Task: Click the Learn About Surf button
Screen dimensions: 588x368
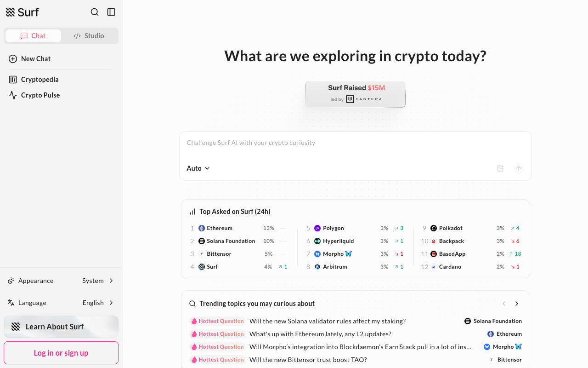Action: tap(61, 326)
